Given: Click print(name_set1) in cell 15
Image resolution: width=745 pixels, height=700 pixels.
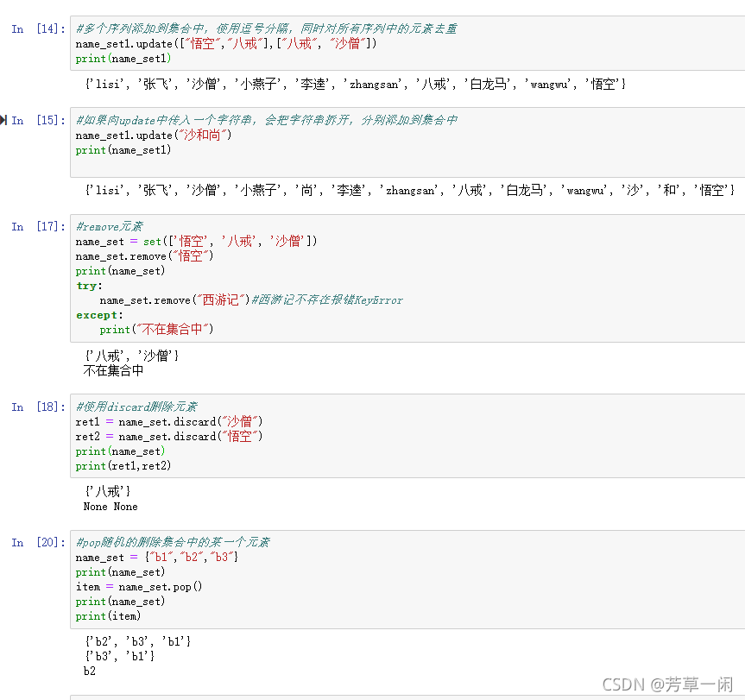Looking at the screenshot, I should click(x=123, y=149).
